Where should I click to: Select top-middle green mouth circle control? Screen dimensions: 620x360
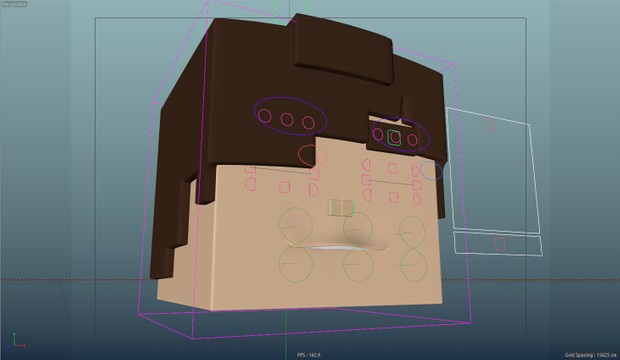coord(358,228)
